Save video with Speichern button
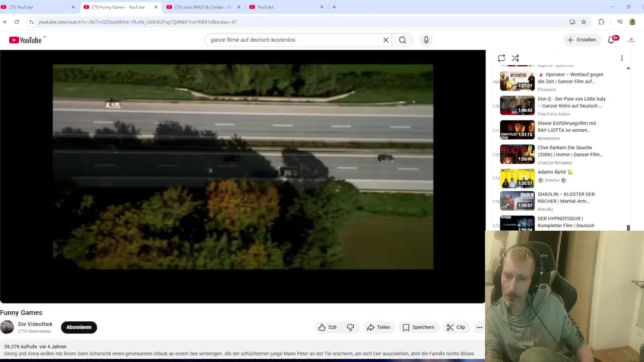Viewport: 644px width, 362px height. [x=419, y=327]
